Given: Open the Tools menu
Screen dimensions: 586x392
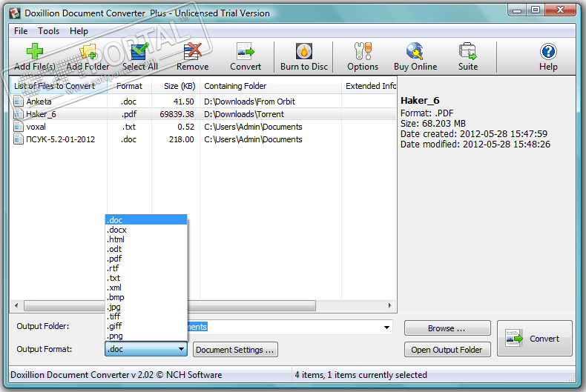Looking at the screenshot, I should point(48,31).
